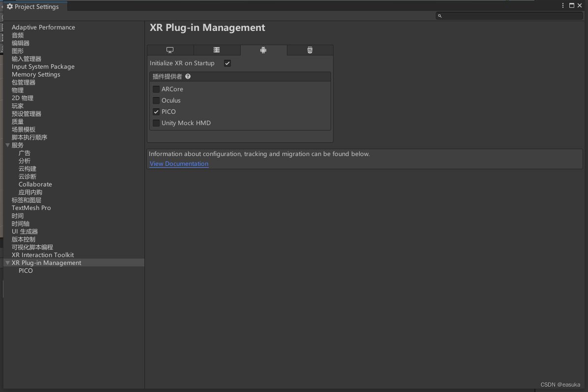Collapse the 服务 section arrow
Viewport: 588px width, 392px height.
point(7,145)
